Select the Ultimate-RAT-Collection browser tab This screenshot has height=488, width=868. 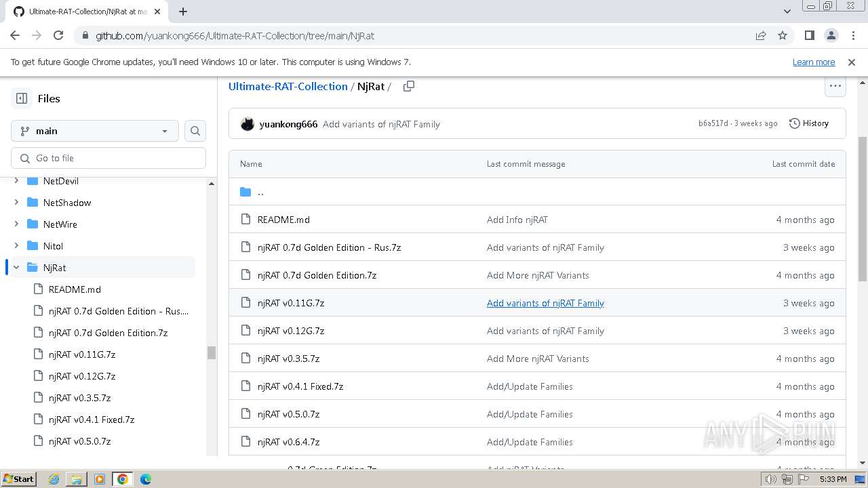[x=88, y=12]
